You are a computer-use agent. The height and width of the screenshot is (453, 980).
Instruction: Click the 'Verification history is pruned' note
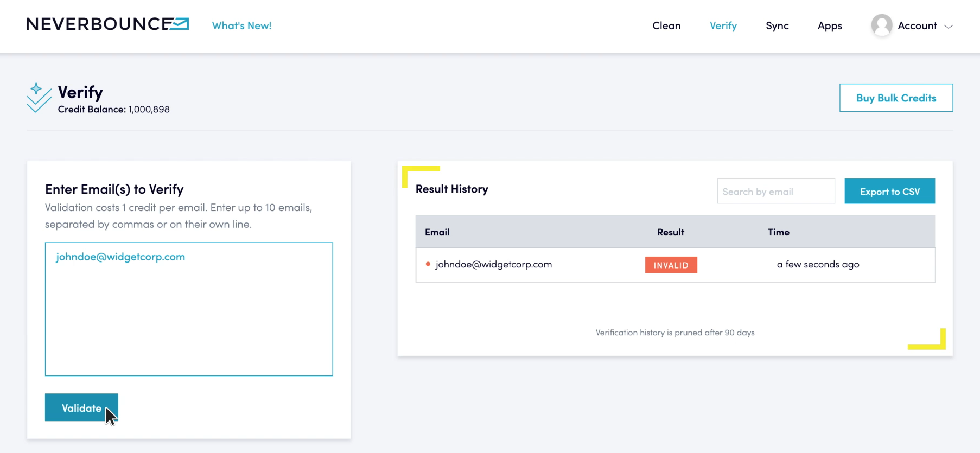tap(675, 333)
